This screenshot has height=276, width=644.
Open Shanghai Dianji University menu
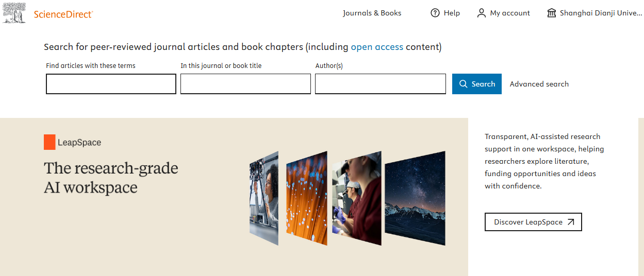tap(601, 13)
